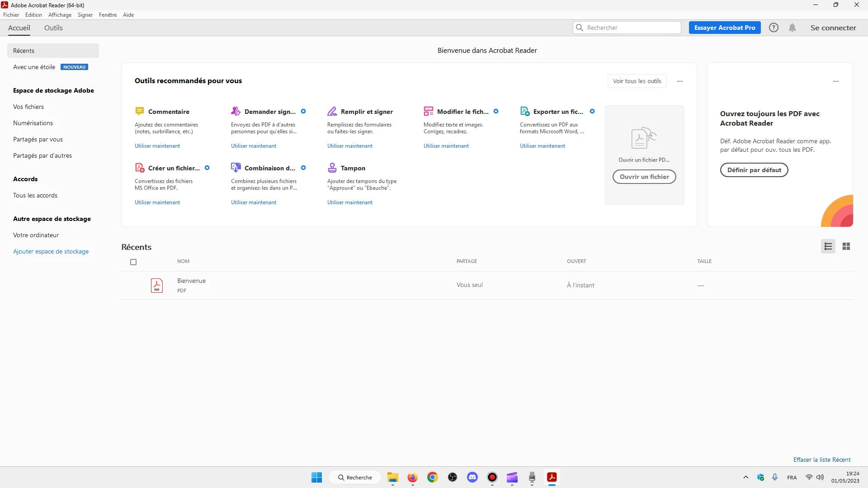Check the select-all checkbox in Récents
The image size is (868, 488).
click(133, 262)
